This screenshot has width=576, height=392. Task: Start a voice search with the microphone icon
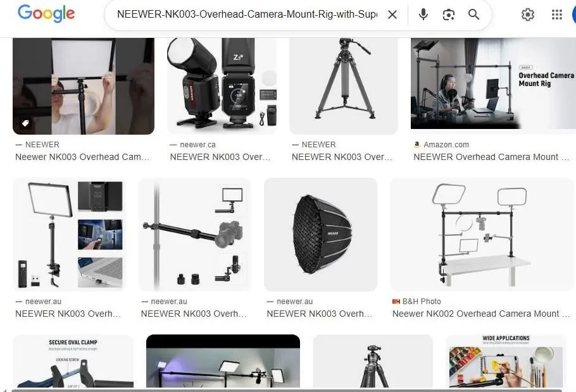[423, 14]
